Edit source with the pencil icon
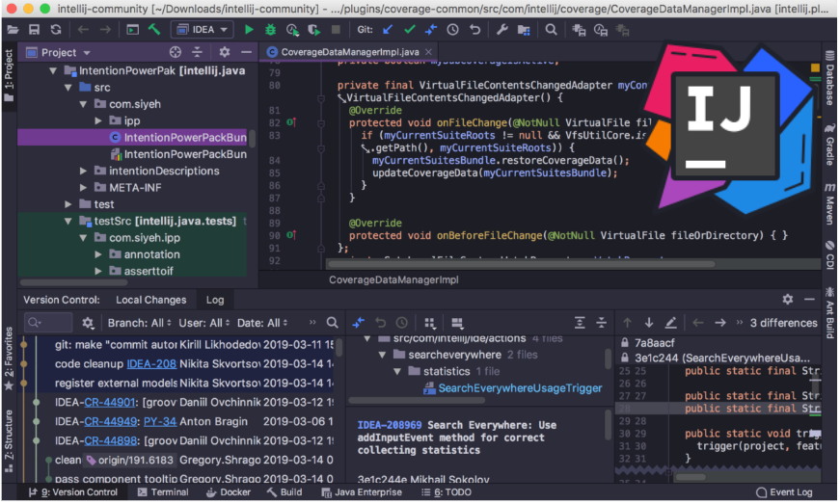 [670, 323]
